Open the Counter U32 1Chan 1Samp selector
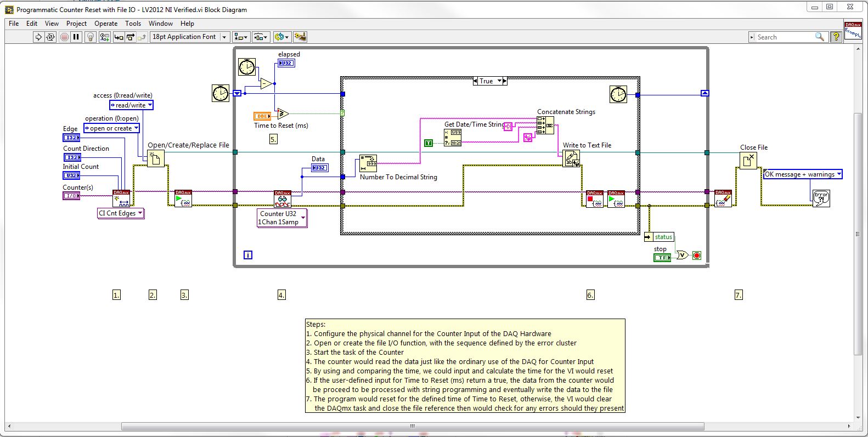 (282, 218)
